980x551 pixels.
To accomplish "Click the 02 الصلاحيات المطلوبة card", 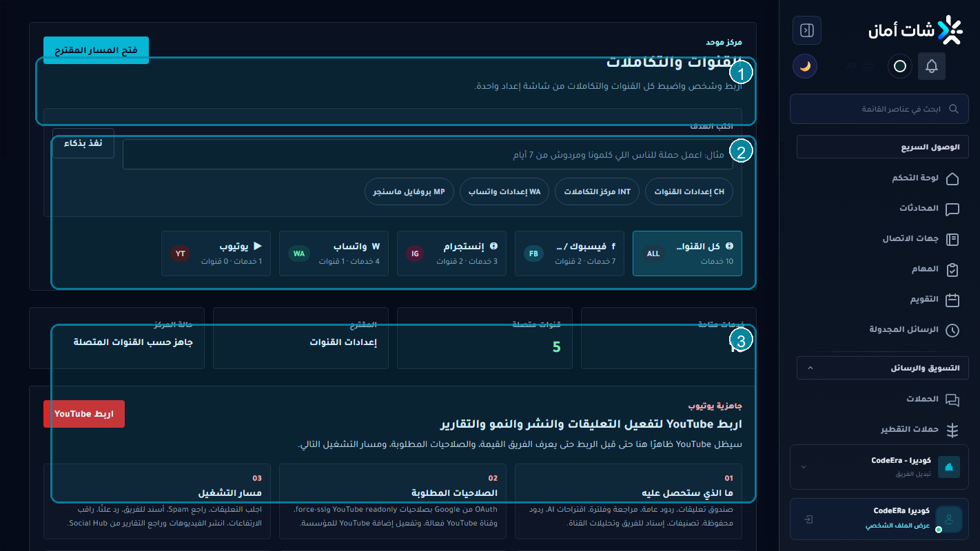I will pos(393,501).
